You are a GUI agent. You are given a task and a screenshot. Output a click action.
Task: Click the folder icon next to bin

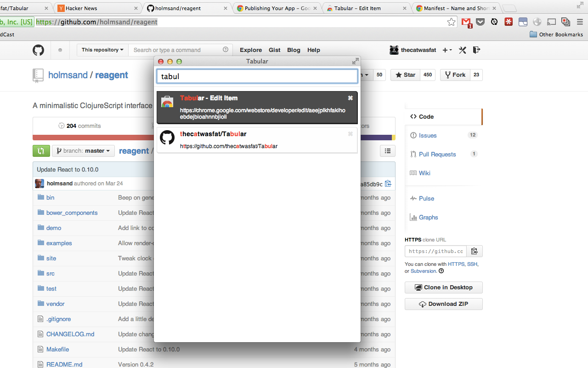click(40, 197)
